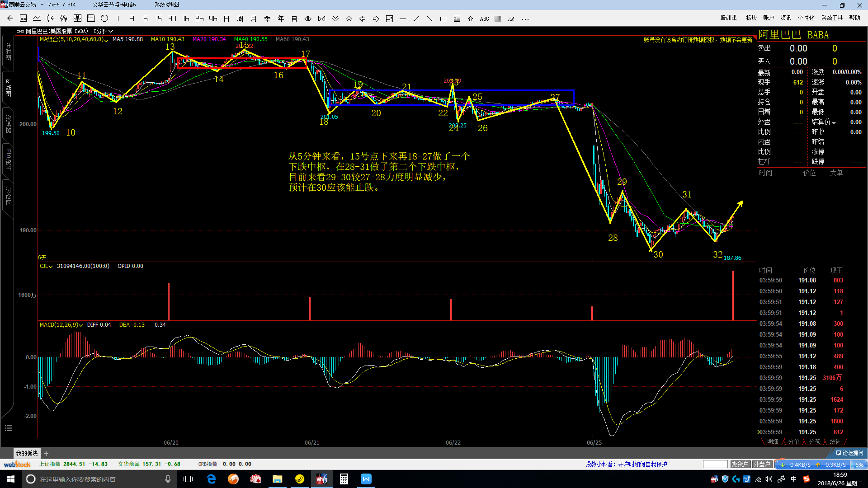Switch to daily (日) period

pyautogui.click(x=226, y=19)
